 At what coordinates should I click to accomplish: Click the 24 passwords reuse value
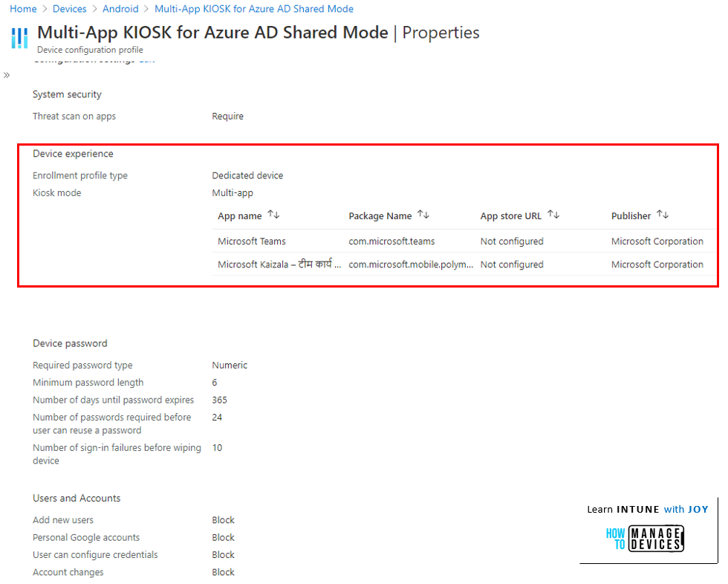point(217,418)
